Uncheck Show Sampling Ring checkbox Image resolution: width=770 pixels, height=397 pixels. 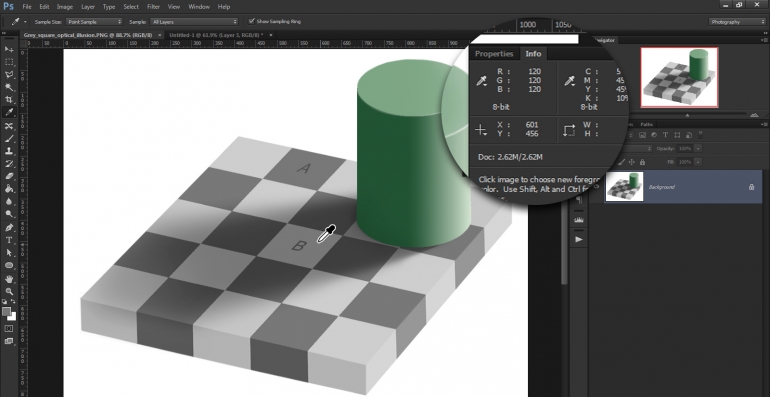coord(252,21)
